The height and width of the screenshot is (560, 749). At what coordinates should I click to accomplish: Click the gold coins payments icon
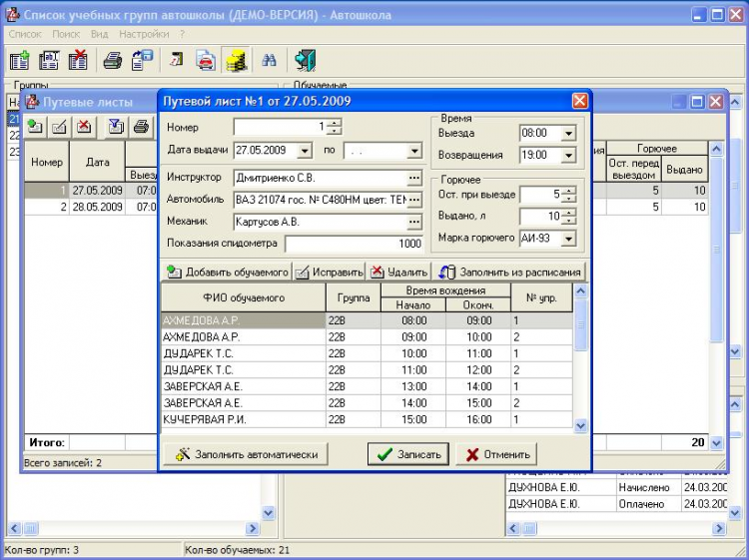tap(236, 60)
